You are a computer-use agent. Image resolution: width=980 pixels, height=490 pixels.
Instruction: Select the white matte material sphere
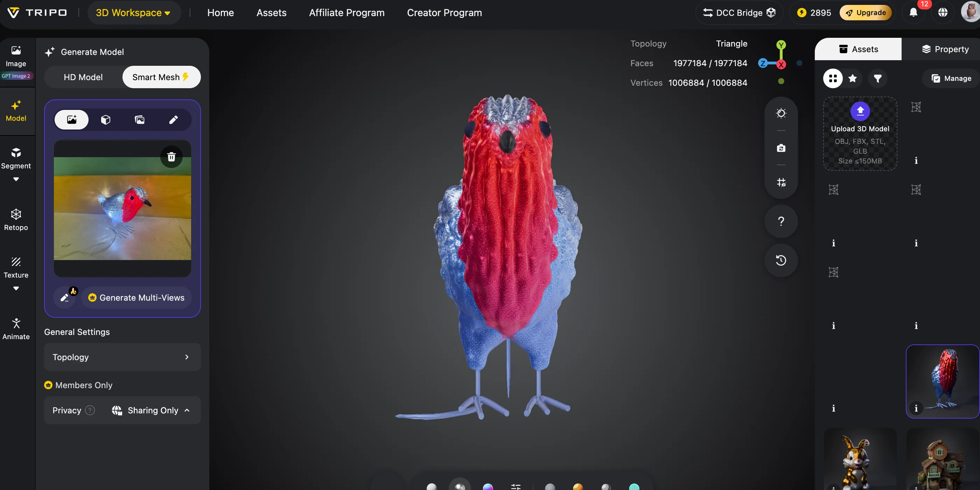click(432, 486)
